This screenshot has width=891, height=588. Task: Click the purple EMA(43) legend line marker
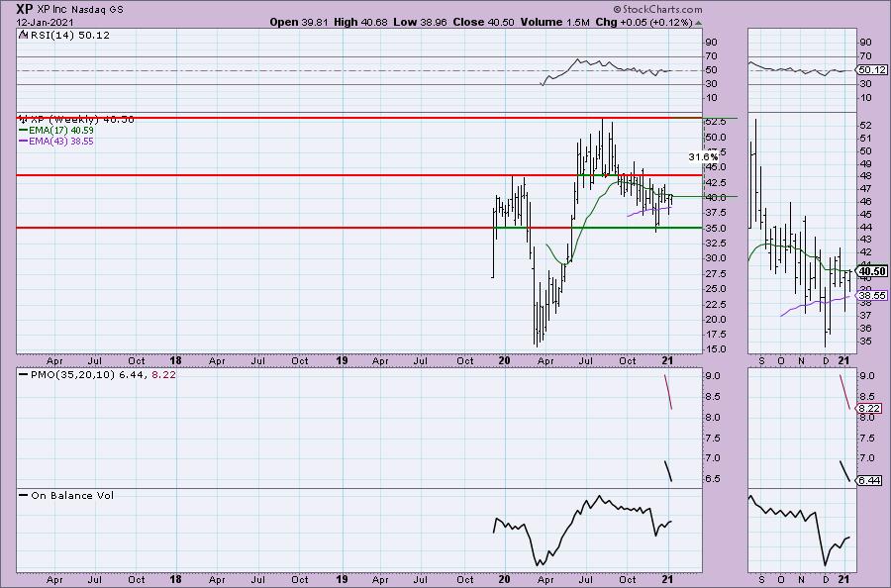coord(24,141)
